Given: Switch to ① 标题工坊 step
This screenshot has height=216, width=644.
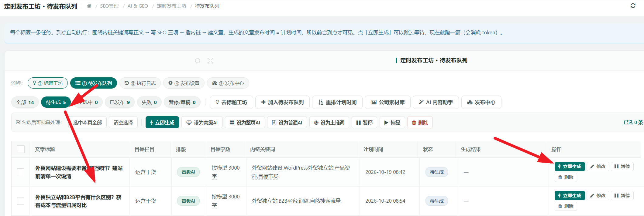Looking at the screenshot, I should click(x=48, y=83).
